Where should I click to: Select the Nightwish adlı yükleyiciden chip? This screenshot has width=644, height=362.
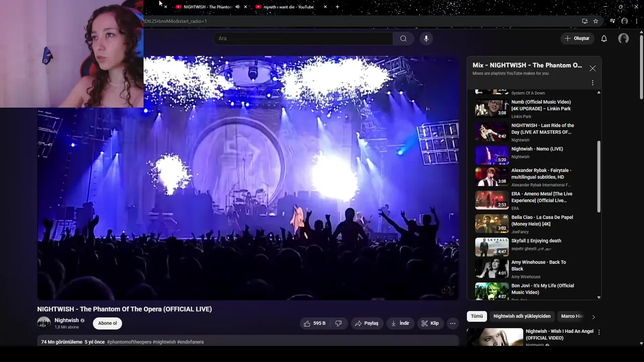coord(522,316)
